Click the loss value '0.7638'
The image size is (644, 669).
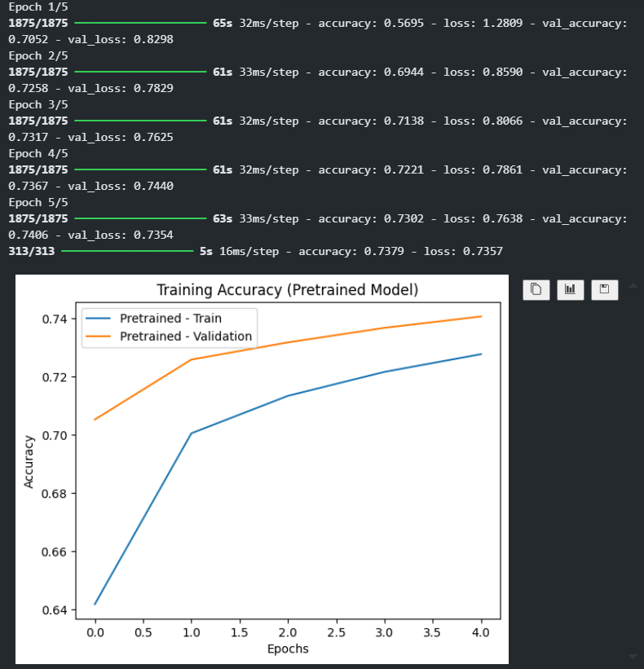click(502, 218)
